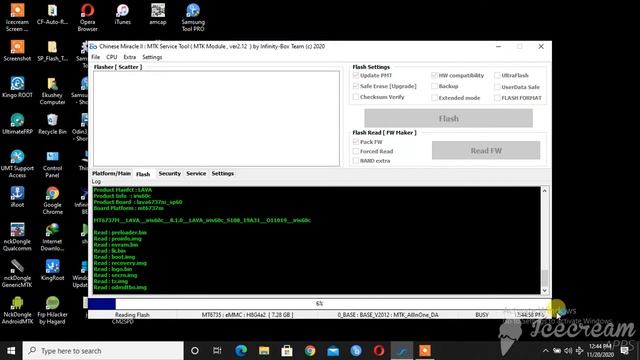The height and width of the screenshot is (360, 640).
Task: Launch Opera Browser from desktop
Action: (87, 17)
